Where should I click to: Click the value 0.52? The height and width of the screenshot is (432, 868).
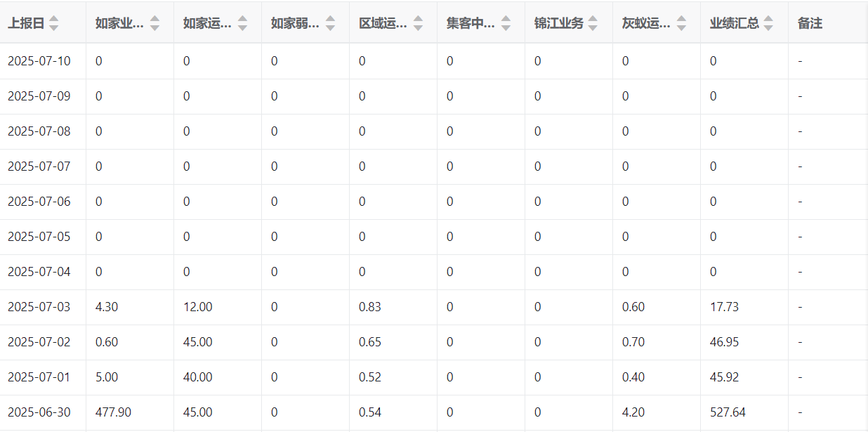[370, 377]
